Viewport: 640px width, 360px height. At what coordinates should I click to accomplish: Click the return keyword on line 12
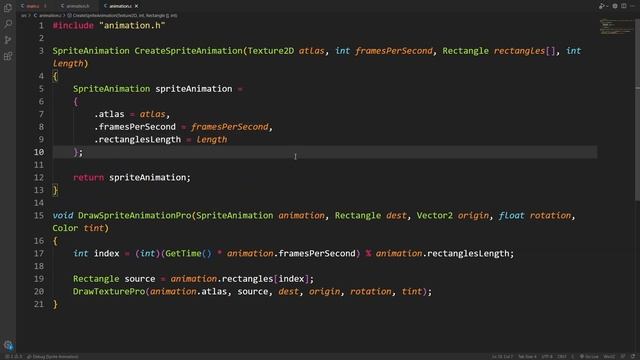[x=89, y=177]
